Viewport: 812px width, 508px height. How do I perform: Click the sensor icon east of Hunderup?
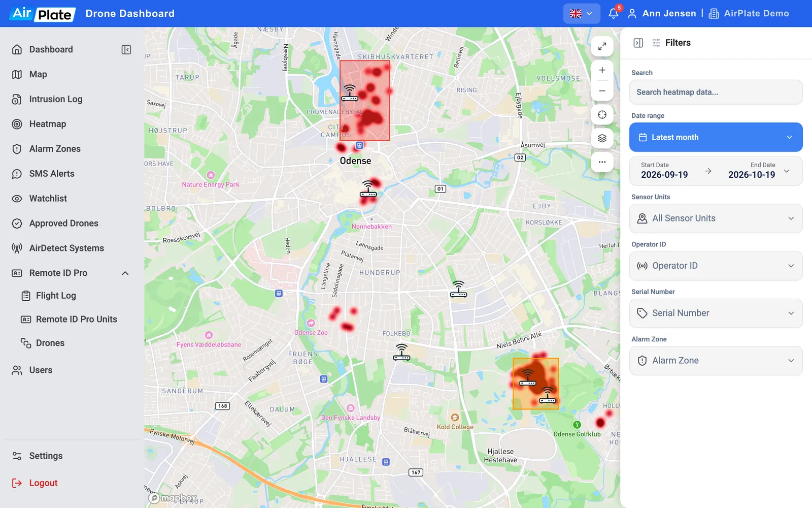tap(458, 290)
